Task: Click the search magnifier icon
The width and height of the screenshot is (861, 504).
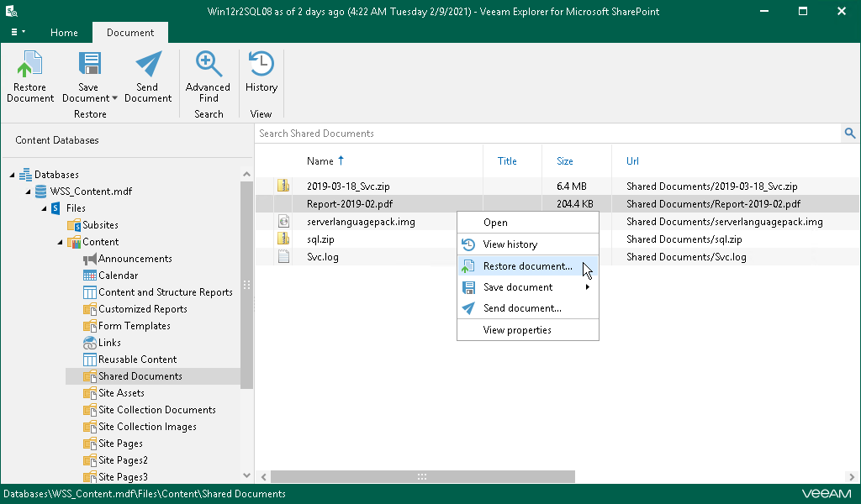Action: [x=849, y=134]
